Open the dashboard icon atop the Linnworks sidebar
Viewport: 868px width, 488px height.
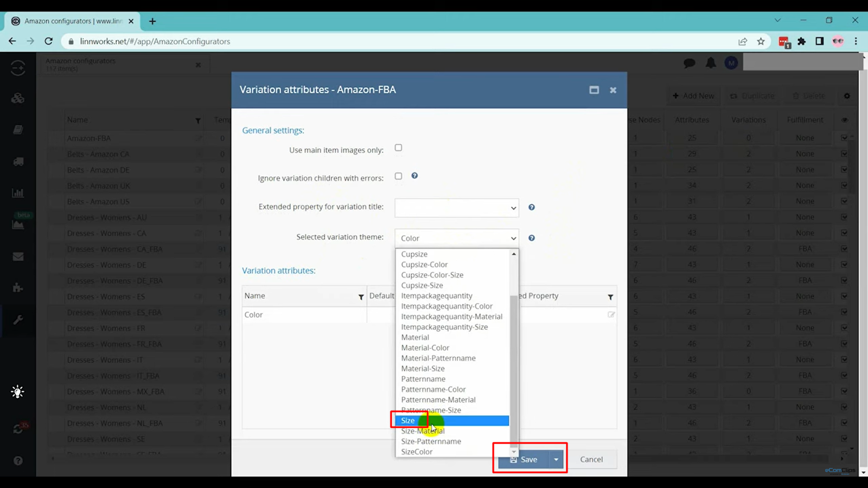click(18, 68)
